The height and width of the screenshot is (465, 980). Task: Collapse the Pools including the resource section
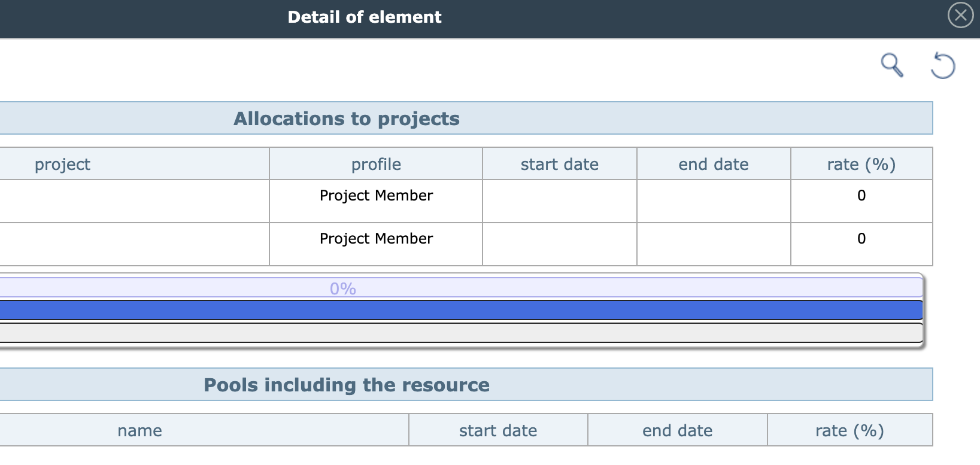click(347, 385)
